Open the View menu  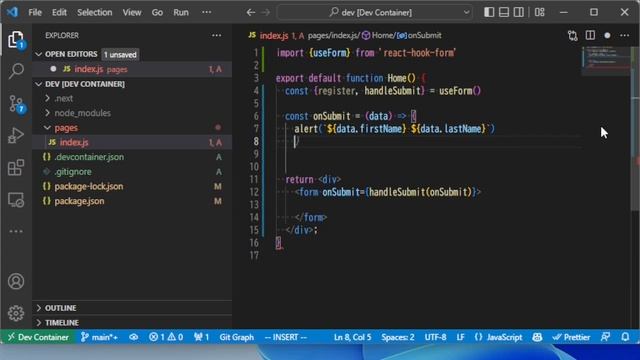pyautogui.click(x=132, y=12)
